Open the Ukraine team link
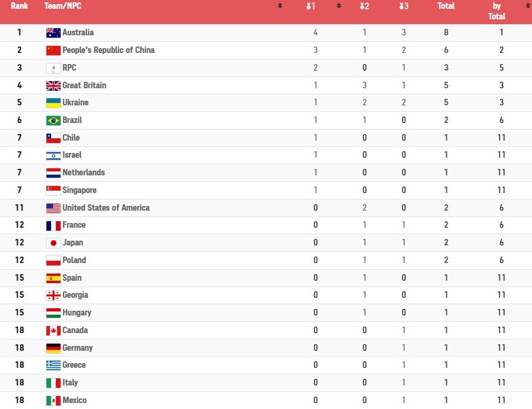Viewport: 532px width, 409px height. (75, 102)
